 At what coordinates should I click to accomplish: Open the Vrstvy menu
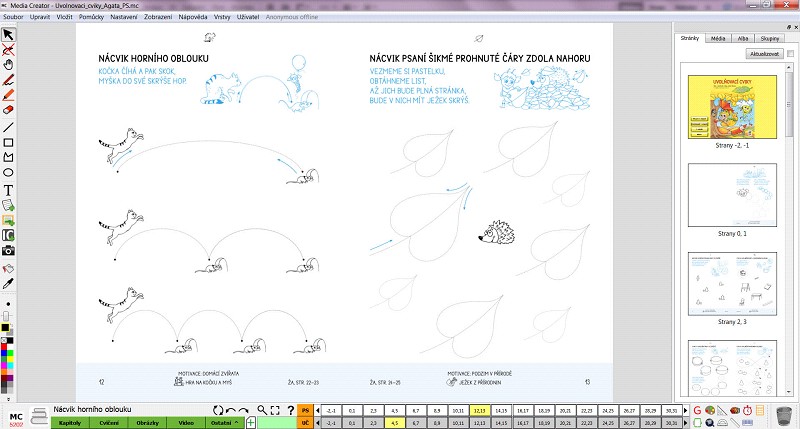(222, 17)
